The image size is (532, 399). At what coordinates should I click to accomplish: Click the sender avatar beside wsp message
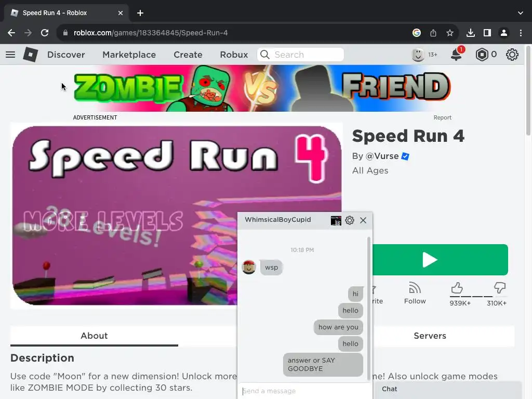[249, 268]
